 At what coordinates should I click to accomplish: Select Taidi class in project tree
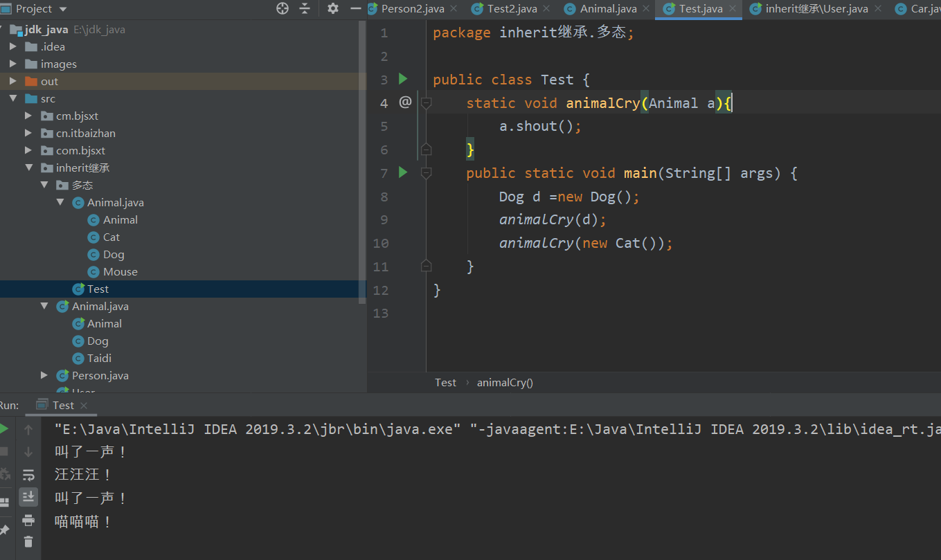[x=100, y=359]
